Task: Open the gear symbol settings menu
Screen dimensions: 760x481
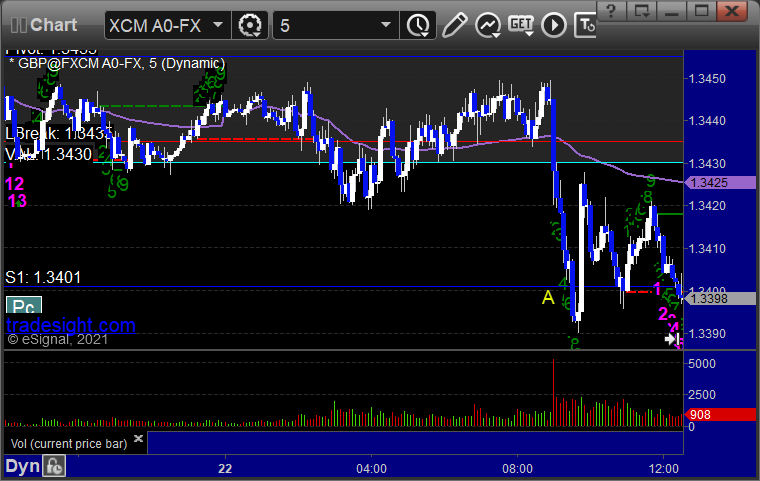Action: coord(250,25)
